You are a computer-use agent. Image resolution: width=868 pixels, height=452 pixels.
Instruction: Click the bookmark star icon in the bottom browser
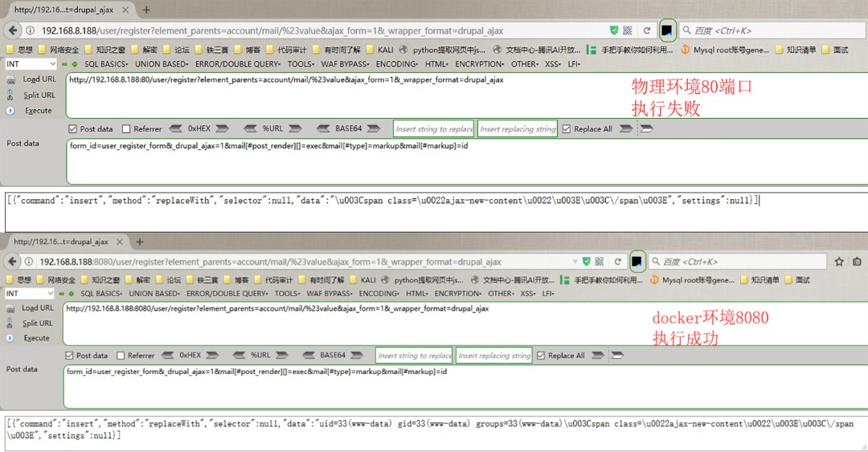pyautogui.click(x=839, y=262)
